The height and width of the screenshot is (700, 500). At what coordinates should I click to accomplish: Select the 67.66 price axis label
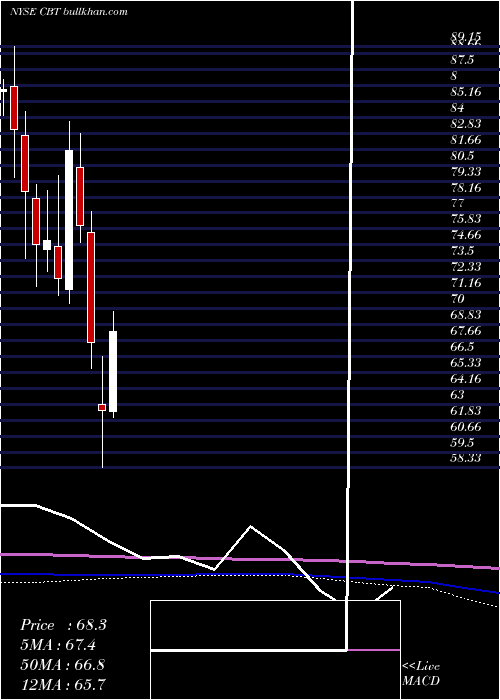click(466, 331)
